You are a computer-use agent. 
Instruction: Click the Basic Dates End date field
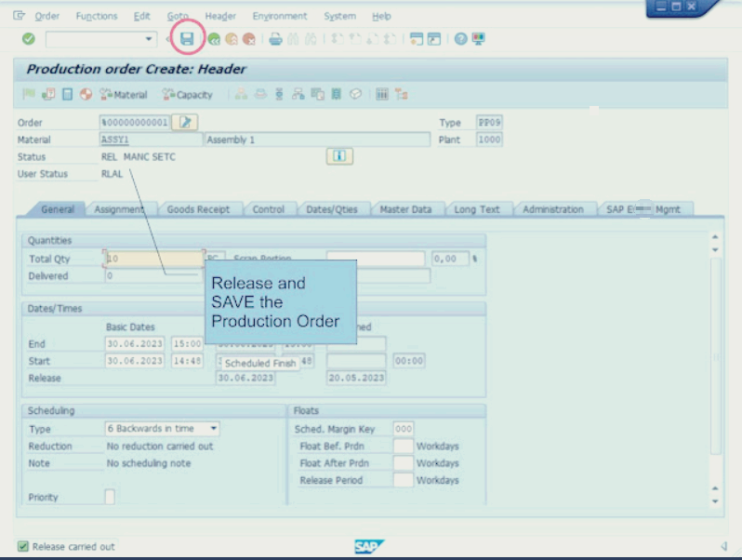tap(135, 343)
